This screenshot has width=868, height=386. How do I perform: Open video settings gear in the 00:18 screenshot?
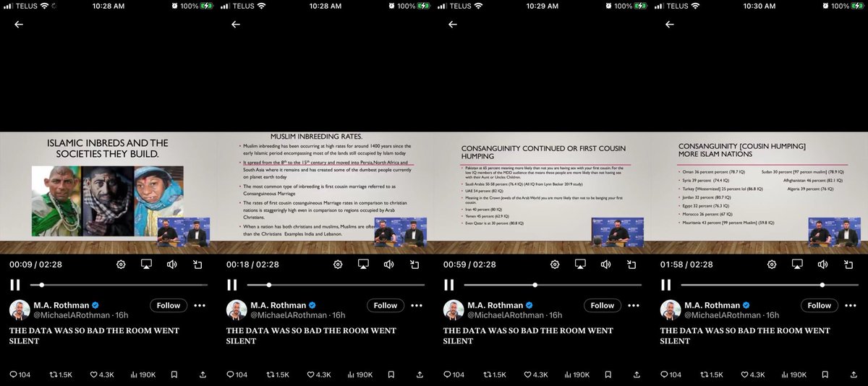tap(338, 265)
